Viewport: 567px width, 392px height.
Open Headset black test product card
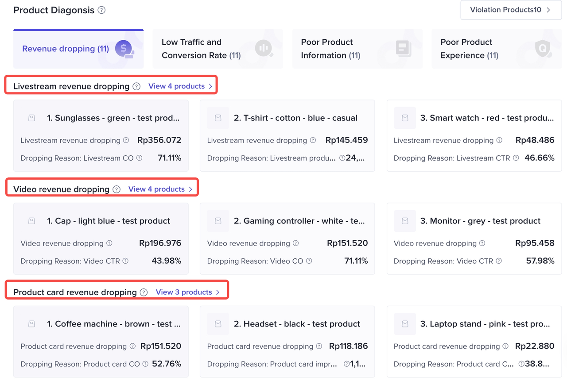pos(287,342)
